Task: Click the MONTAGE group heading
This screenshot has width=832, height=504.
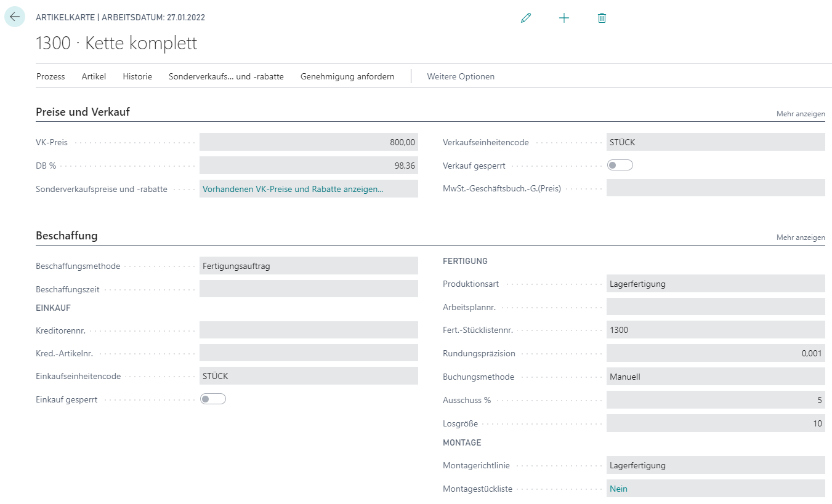Action: [x=462, y=442]
